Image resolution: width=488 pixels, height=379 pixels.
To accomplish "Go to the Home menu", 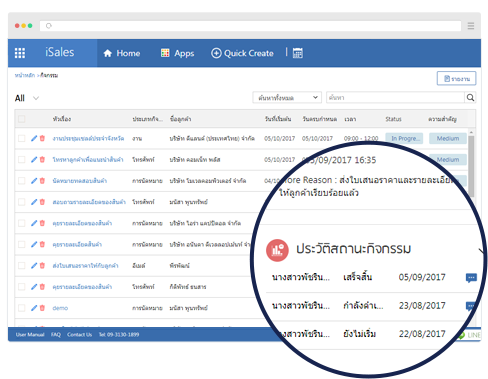I will (x=122, y=53).
